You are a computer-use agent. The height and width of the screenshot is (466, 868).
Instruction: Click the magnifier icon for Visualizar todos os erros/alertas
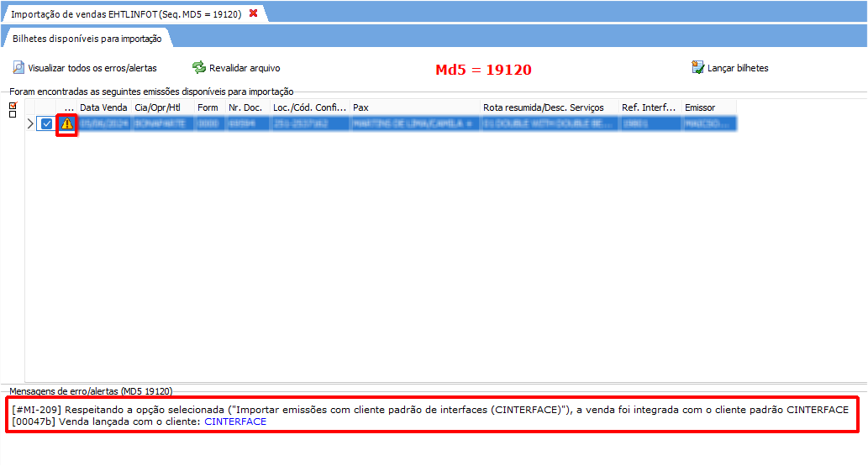[18, 67]
